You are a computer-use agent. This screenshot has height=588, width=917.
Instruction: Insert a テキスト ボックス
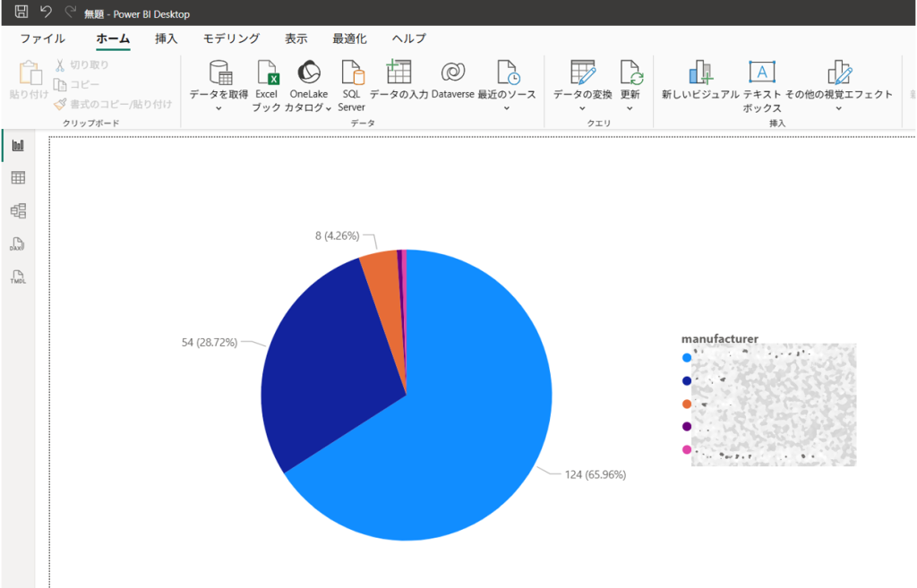[761, 73]
